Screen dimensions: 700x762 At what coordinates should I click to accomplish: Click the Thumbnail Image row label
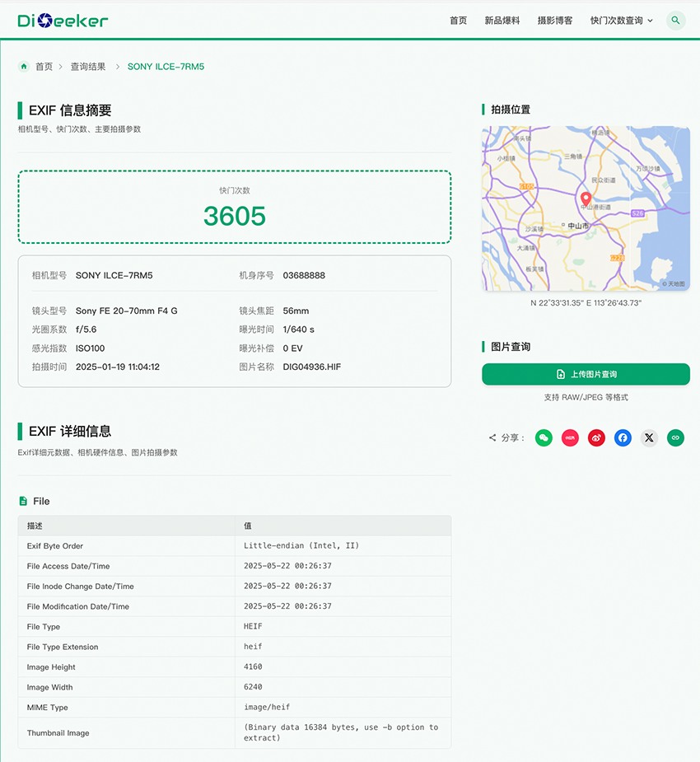[58, 733]
